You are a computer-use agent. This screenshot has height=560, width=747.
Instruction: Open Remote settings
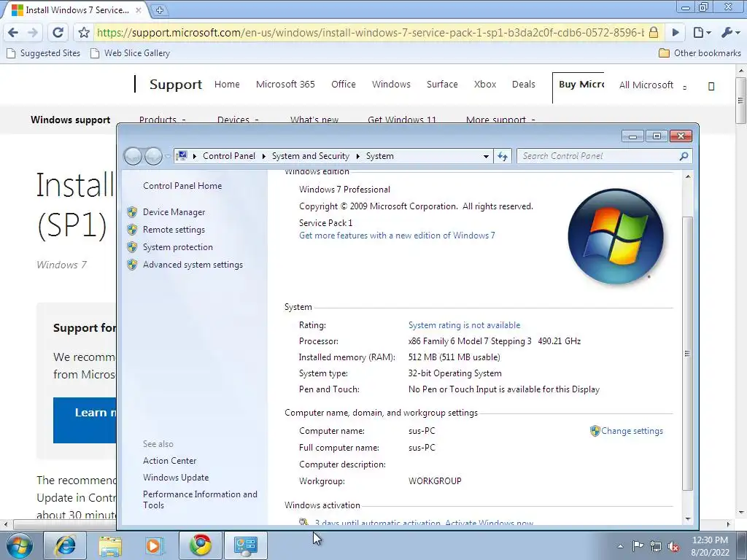tap(174, 230)
